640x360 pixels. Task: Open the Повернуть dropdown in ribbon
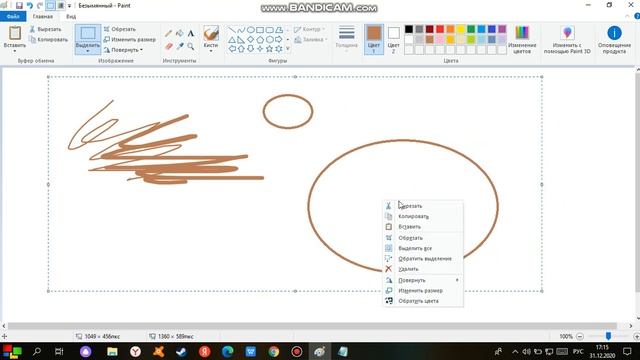[x=123, y=50]
